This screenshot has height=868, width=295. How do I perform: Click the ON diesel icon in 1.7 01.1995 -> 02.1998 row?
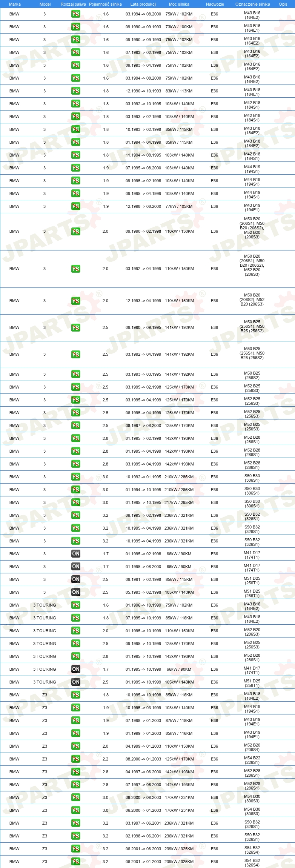(75, 554)
